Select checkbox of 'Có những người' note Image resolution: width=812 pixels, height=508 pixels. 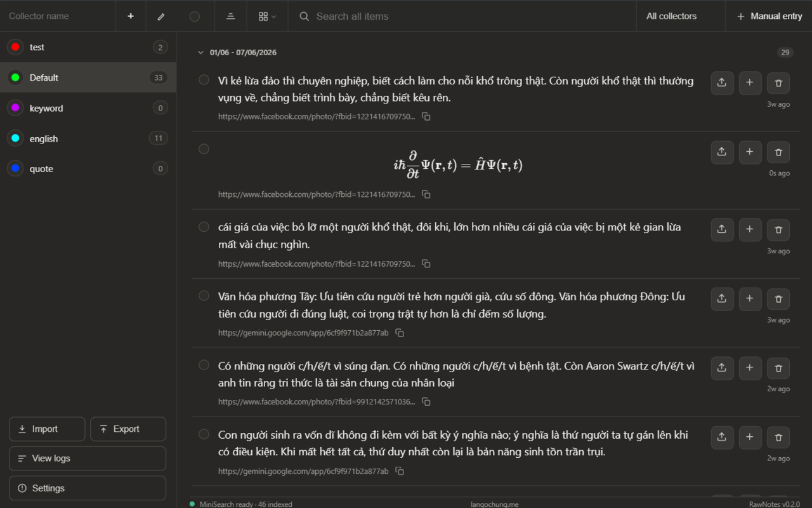pyautogui.click(x=204, y=365)
